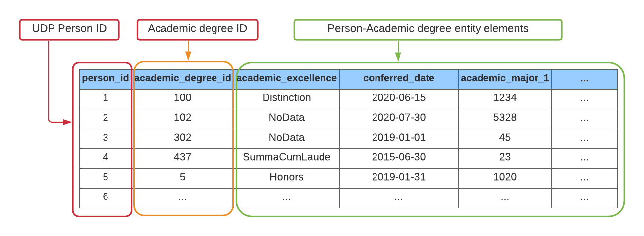Click the Person-Academic degree entity elements label

428,29
